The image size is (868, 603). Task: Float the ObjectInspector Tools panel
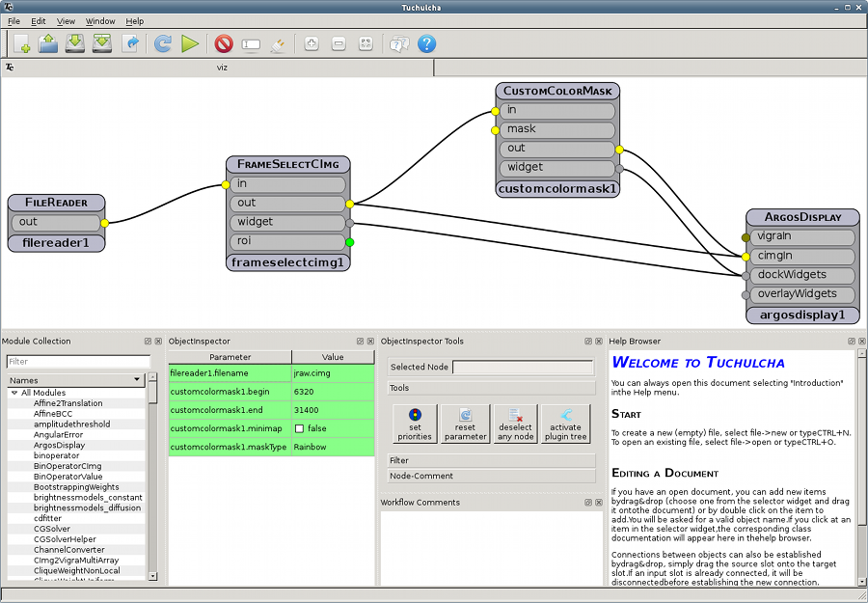click(588, 342)
